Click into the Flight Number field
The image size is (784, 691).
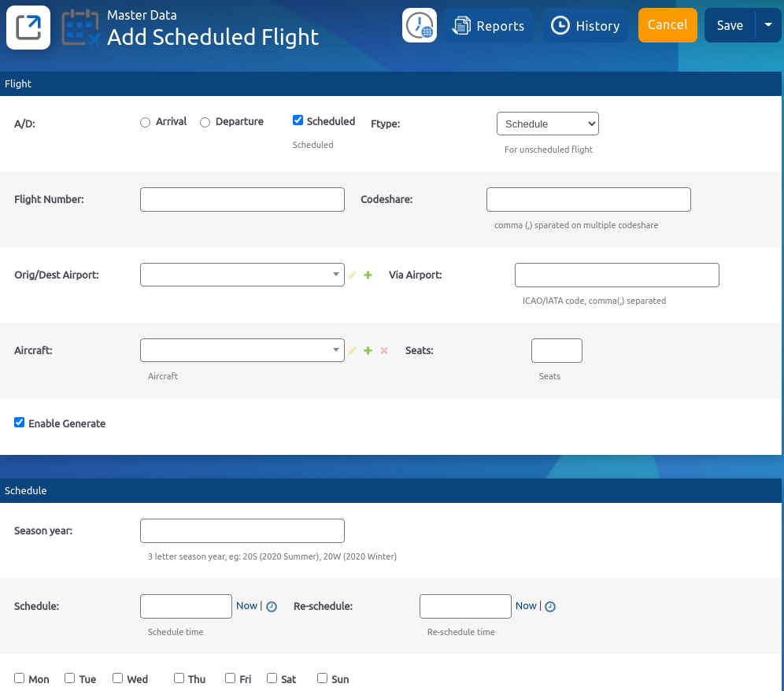(x=242, y=199)
